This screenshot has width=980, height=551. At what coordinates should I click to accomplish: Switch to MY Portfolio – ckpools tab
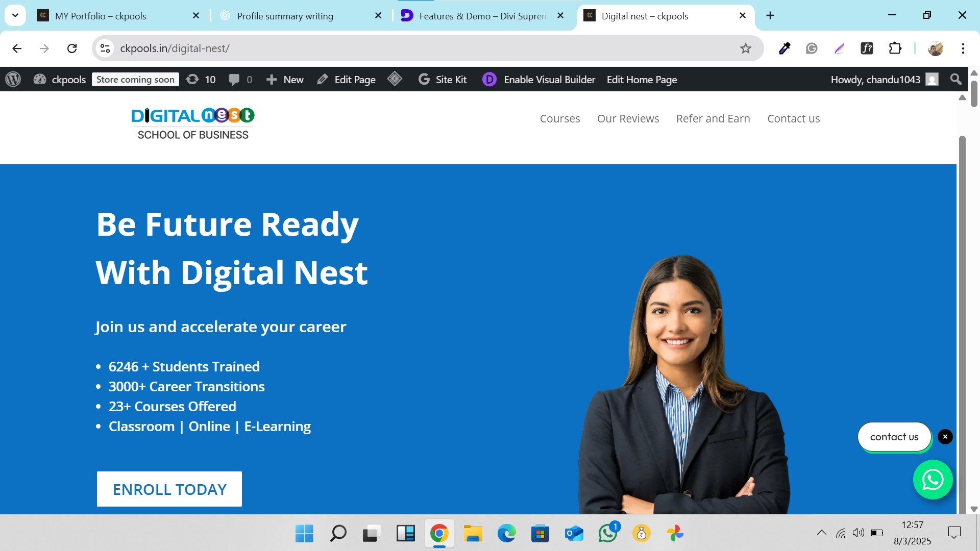101,16
